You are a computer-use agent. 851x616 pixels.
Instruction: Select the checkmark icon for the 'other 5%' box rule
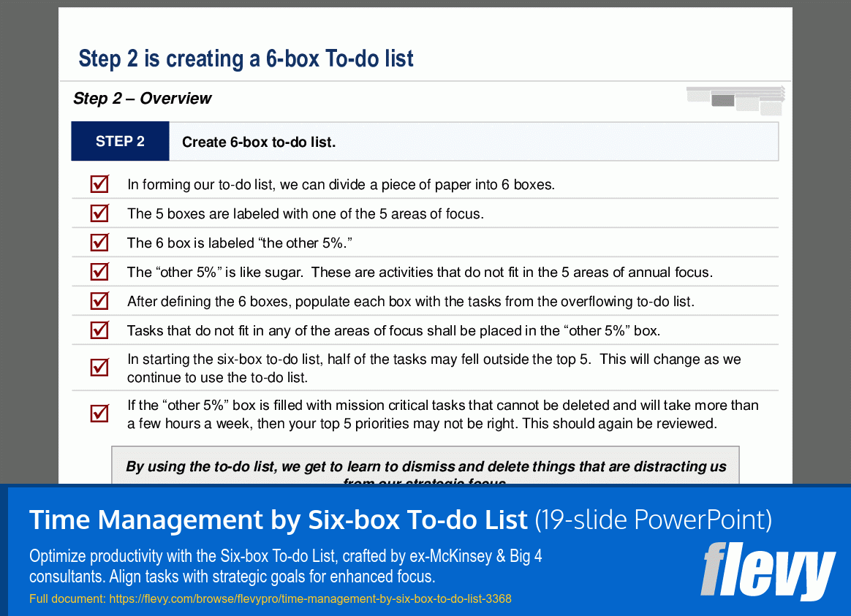[99, 330]
